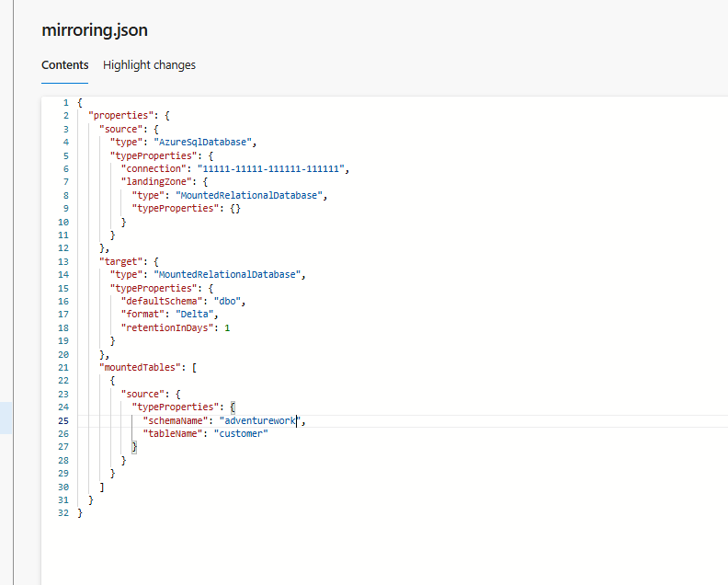The width and height of the screenshot is (728, 585).
Task: Switch to the Contents tab
Action: [65, 65]
